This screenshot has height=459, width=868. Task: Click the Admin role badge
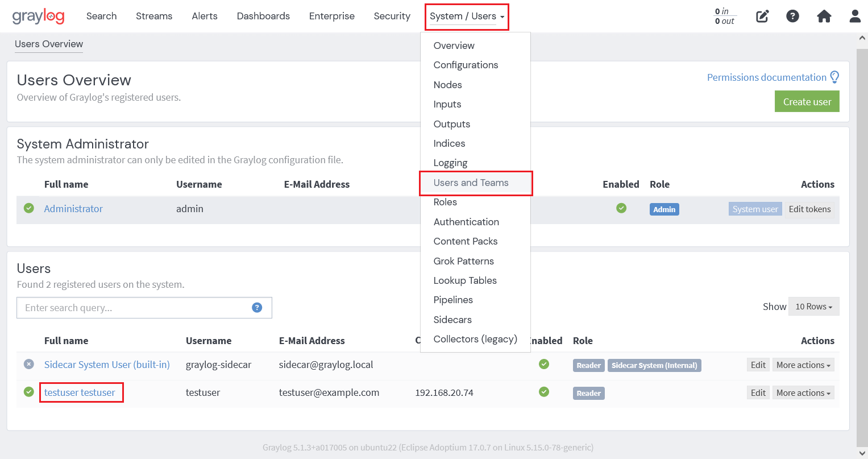pyautogui.click(x=664, y=209)
